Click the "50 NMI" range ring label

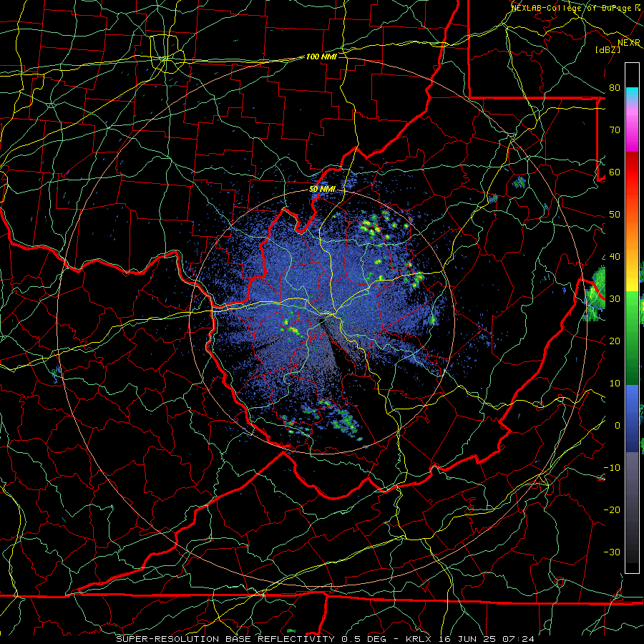coord(323,190)
